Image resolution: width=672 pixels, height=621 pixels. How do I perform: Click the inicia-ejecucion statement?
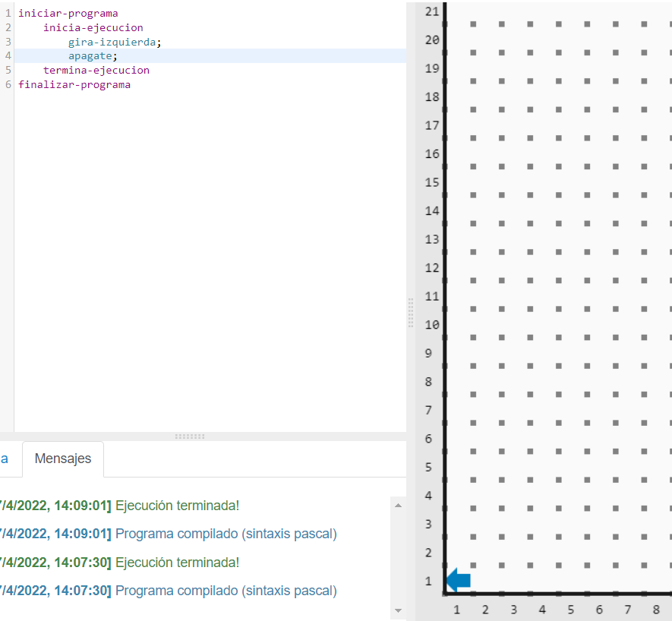[x=93, y=28]
